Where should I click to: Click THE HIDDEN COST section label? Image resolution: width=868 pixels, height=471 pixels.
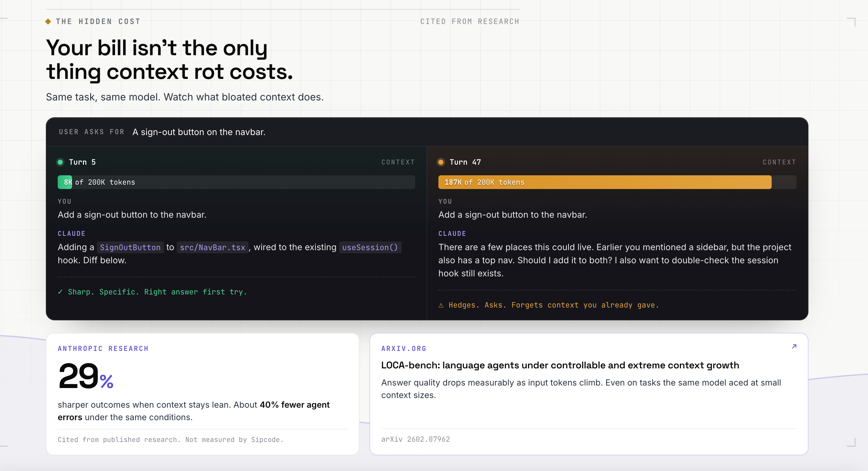click(x=98, y=22)
